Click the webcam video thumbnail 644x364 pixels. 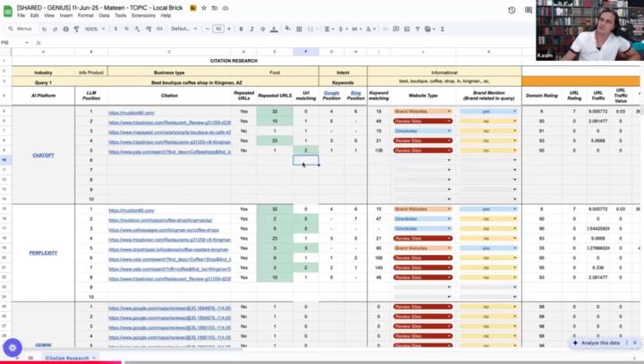pyautogui.click(x=589, y=30)
